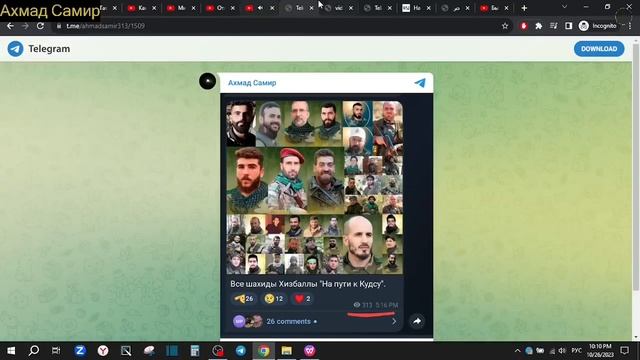Click the crying face reaction with 12

(274, 299)
